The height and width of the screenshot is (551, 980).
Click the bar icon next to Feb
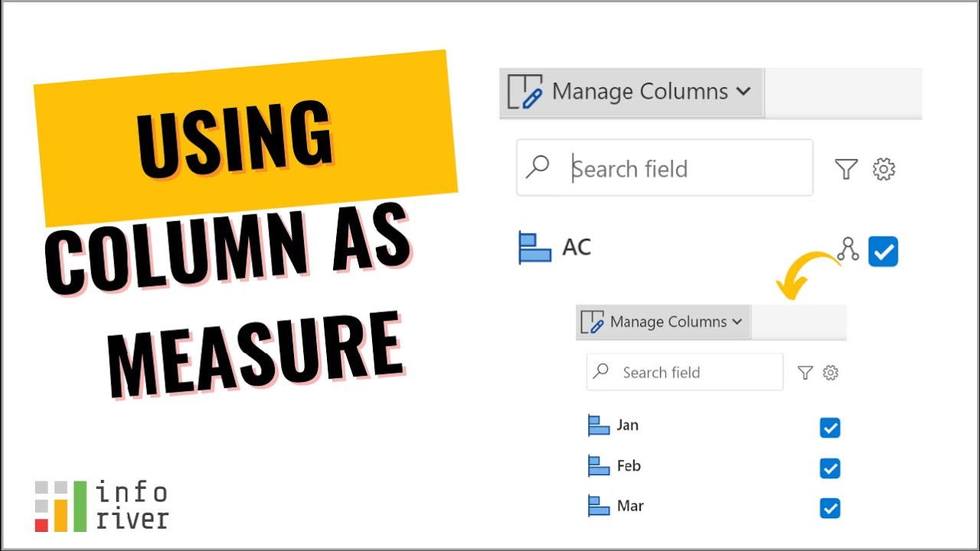599,466
